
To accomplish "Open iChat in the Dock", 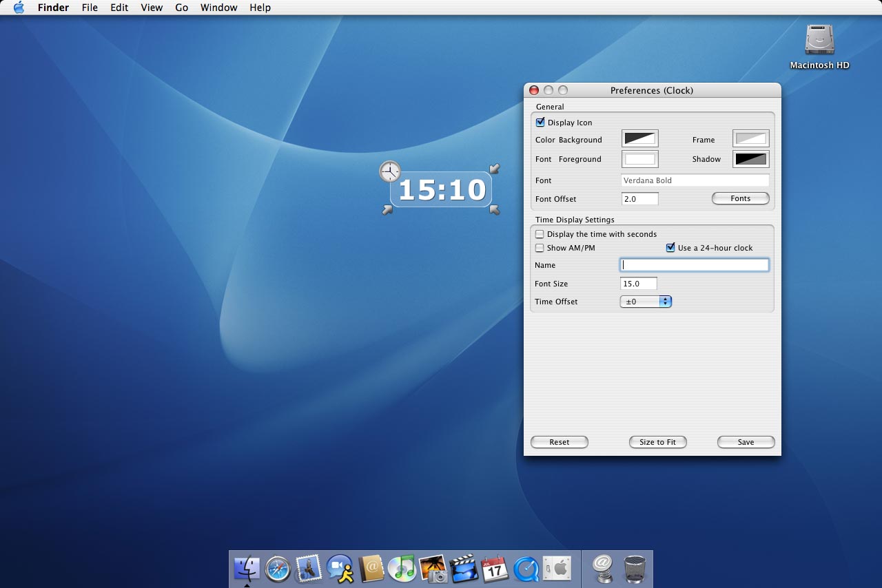I will pyautogui.click(x=340, y=569).
